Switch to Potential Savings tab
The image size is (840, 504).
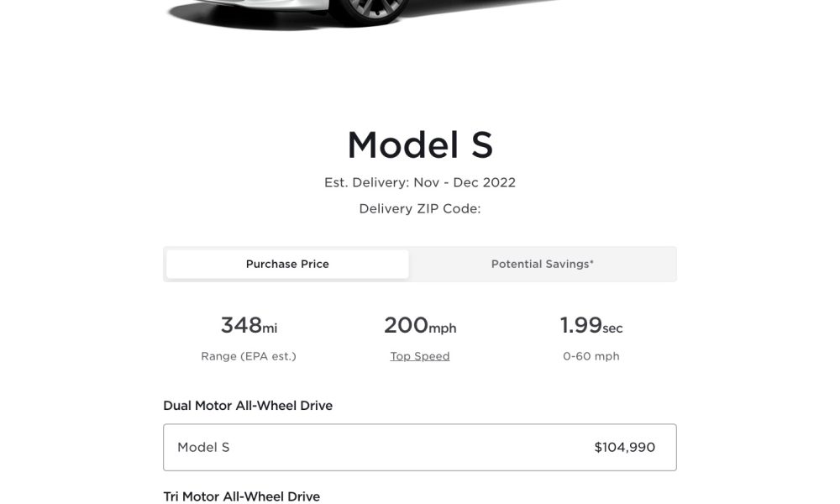pos(542,264)
